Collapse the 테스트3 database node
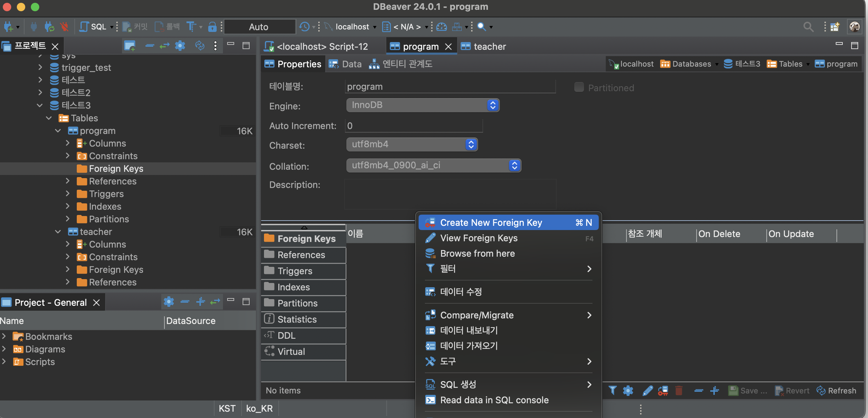 [40, 105]
